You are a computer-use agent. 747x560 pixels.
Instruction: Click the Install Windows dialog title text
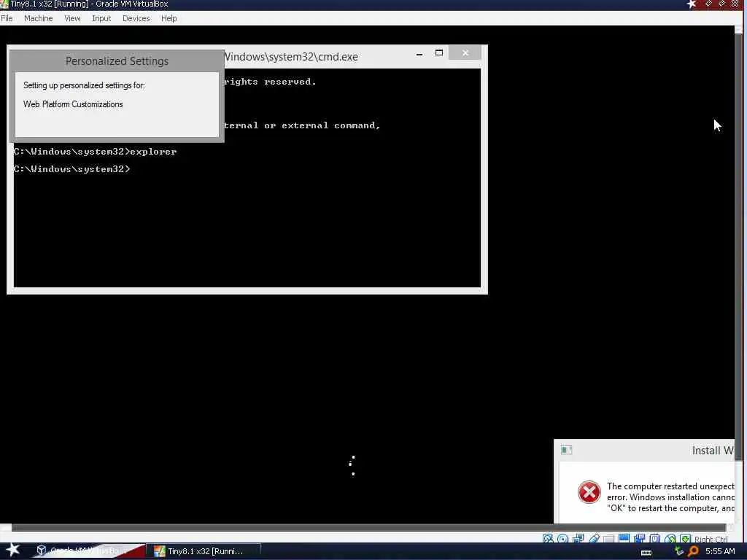(713, 451)
